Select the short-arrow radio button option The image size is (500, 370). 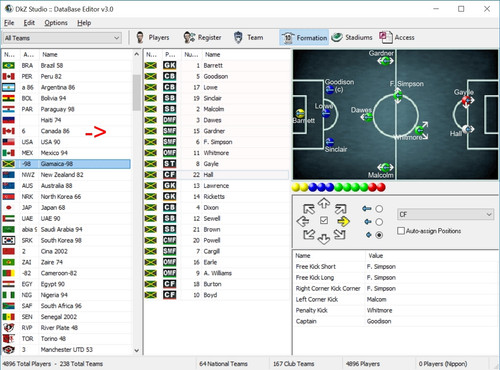379,235
